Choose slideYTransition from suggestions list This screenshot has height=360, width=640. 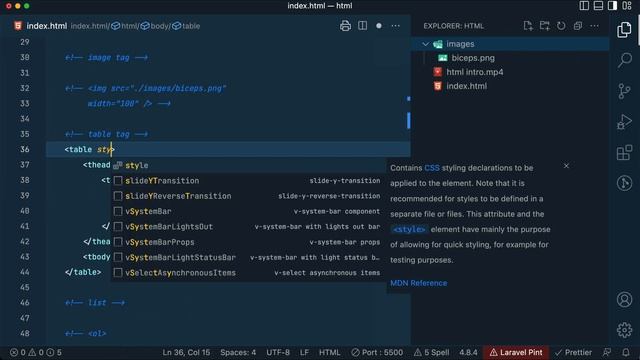(x=247, y=180)
